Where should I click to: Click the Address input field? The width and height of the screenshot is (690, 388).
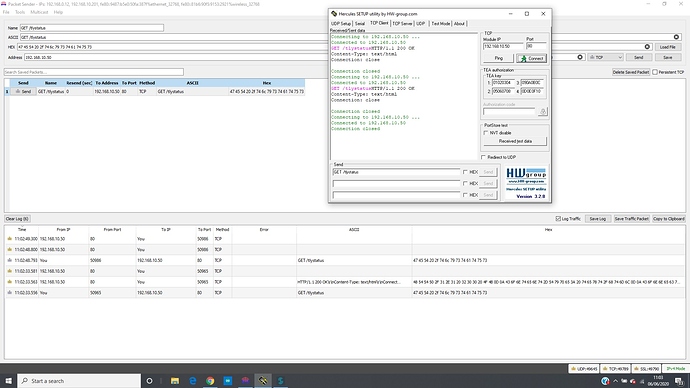click(x=176, y=57)
